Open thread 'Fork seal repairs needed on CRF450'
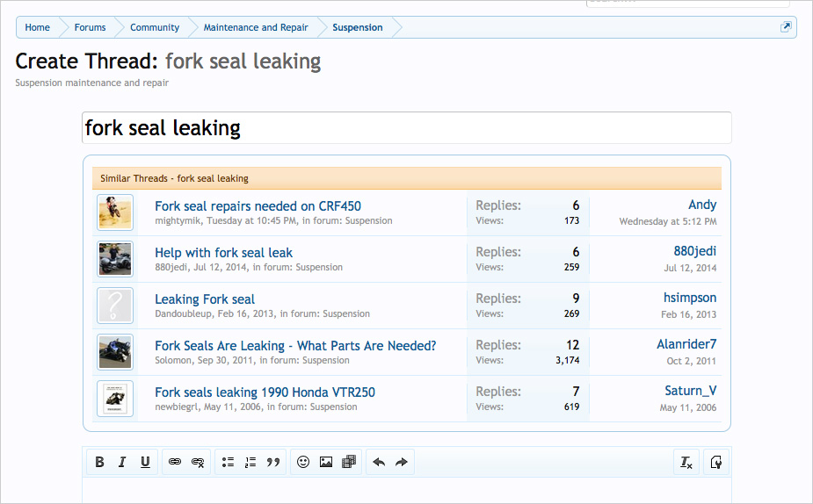This screenshot has height=504, width=813. 258,206
